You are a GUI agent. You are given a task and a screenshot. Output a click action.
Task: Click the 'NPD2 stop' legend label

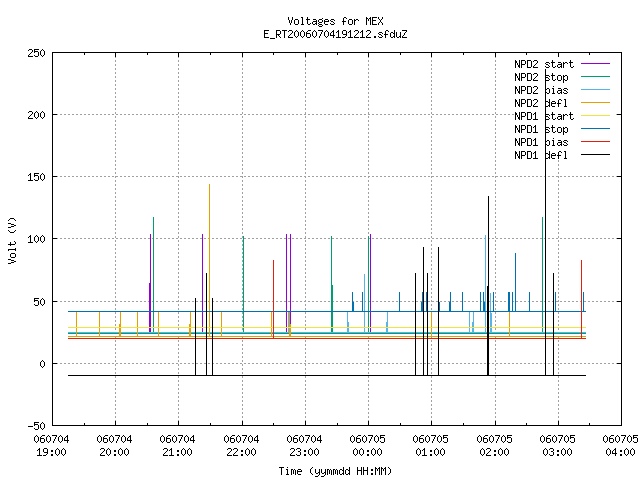pyautogui.click(x=541, y=77)
